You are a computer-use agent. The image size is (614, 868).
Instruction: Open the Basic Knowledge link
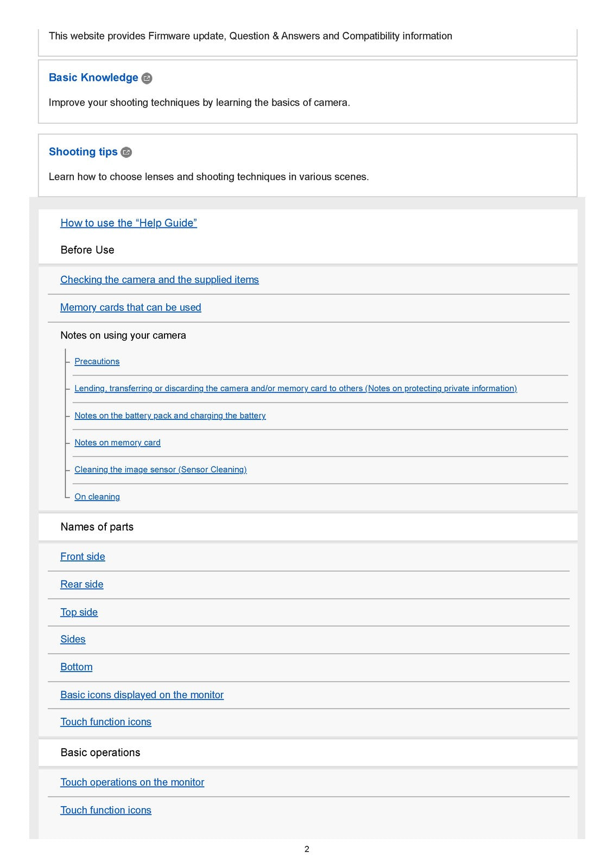[x=93, y=78]
